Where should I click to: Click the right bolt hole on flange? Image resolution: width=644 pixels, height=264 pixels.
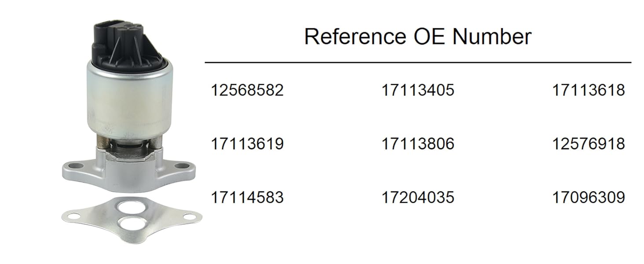click(182, 166)
